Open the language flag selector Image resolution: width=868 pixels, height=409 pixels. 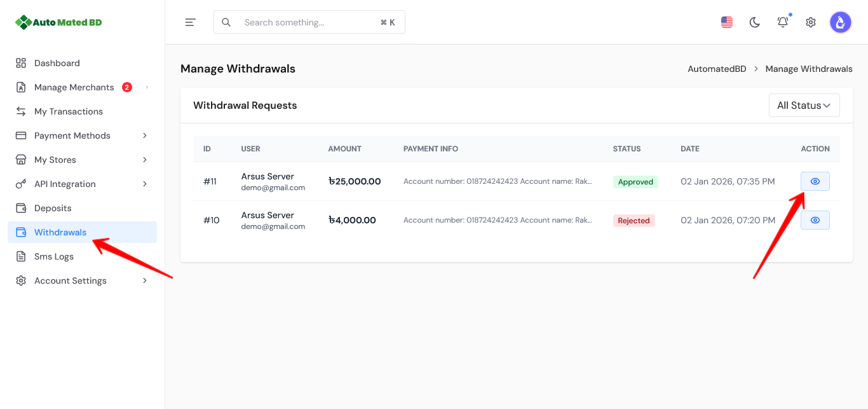(x=727, y=22)
